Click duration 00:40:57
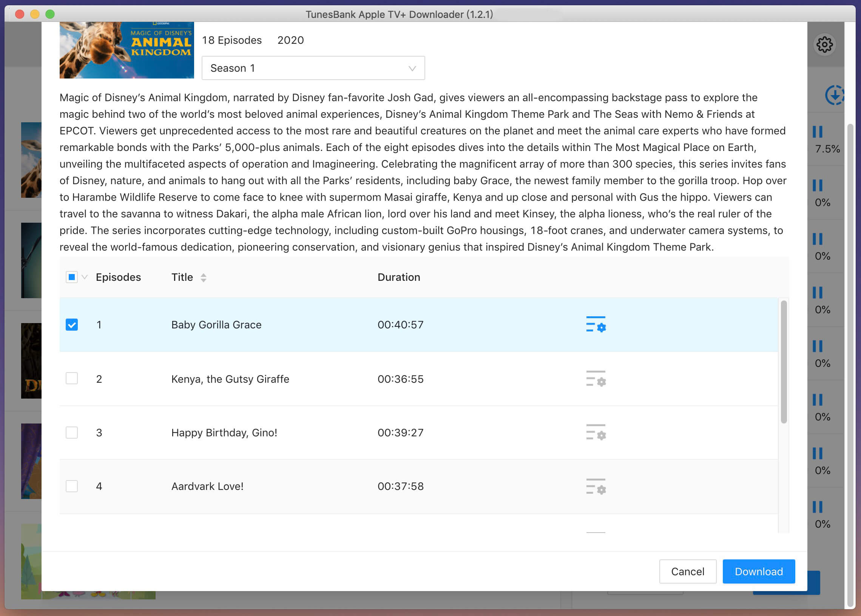Image resolution: width=861 pixels, height=616 pixels. 400,325
